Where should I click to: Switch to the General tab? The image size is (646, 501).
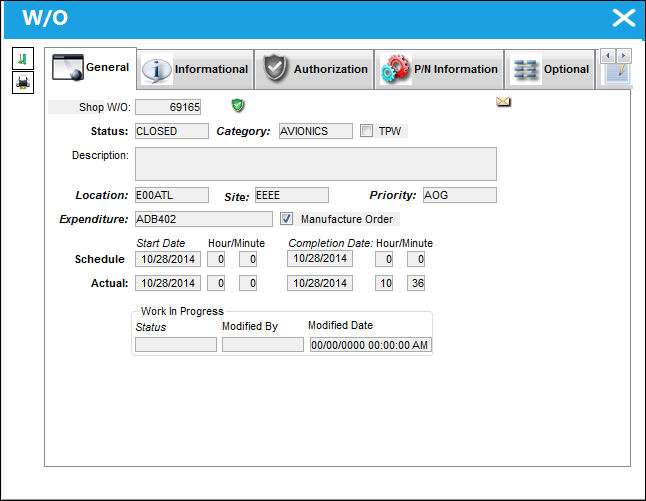point(91,68)
